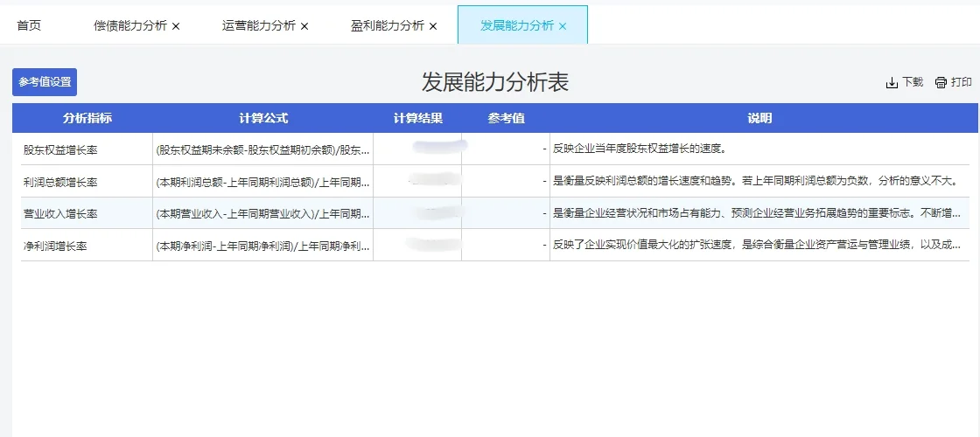The width and height of the screenshot is (980, 437).
Task: Click the 计算公式 column header
Action: click(x=263, y=118)
